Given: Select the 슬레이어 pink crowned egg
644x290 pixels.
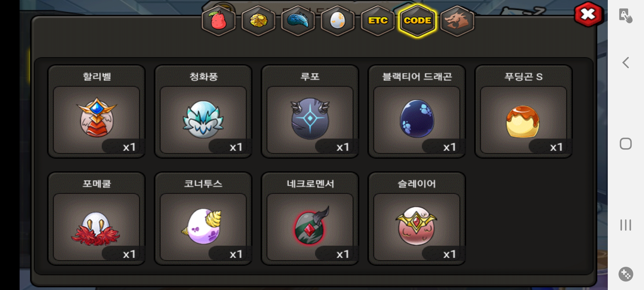Looking at the screenshot, I should click(x=417, y=219).
